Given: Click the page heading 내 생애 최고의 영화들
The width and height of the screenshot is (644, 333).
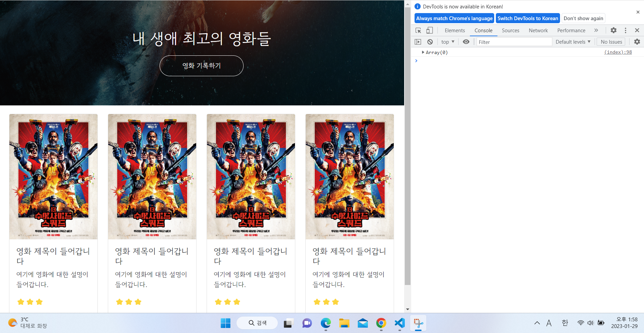Looking at the screenshot, I should (202, 39).
